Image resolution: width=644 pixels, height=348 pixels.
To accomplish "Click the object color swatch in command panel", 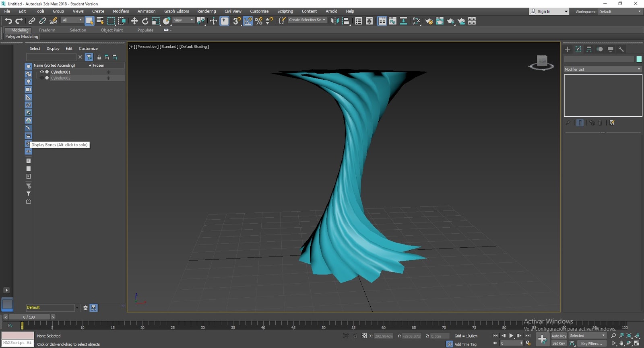I will coord(639,60).
